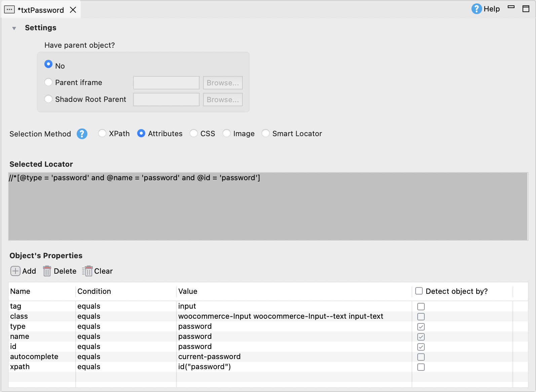Close the txtPassword tab
Screen dimensions: 536x392
[x=73, y=10]
